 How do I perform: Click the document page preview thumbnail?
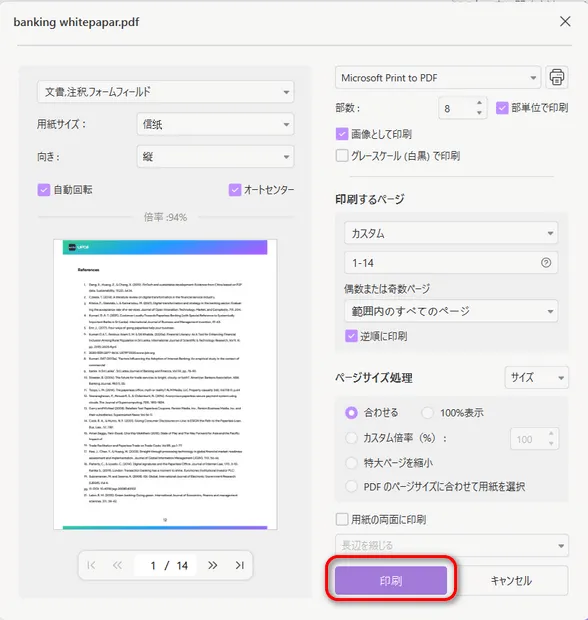click(165, 384)
